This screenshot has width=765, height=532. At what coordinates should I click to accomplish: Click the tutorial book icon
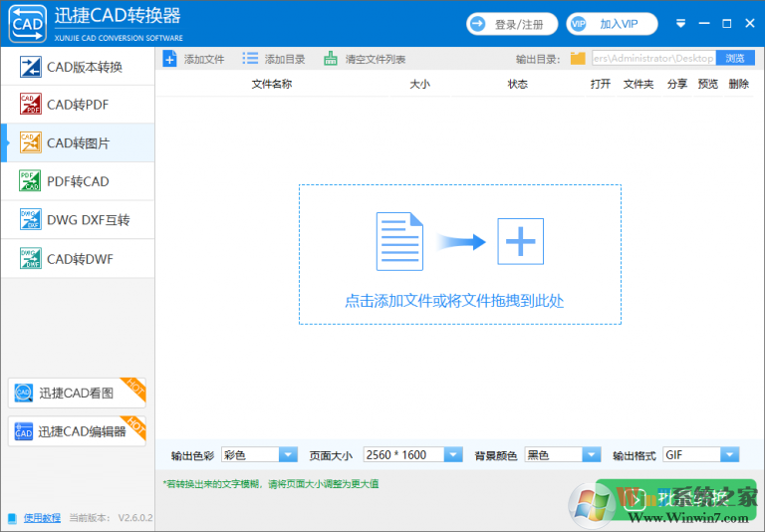(12, 518)
